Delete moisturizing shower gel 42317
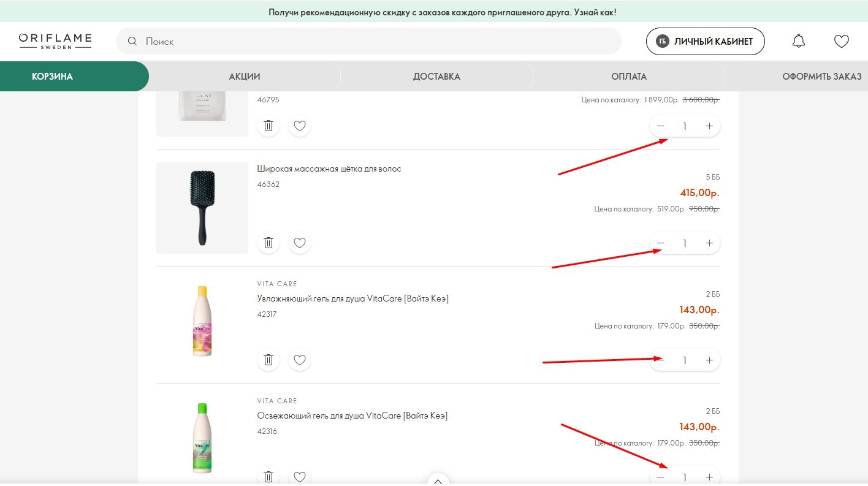The width and height of the screenshot is (868, 486). point(268,360)
